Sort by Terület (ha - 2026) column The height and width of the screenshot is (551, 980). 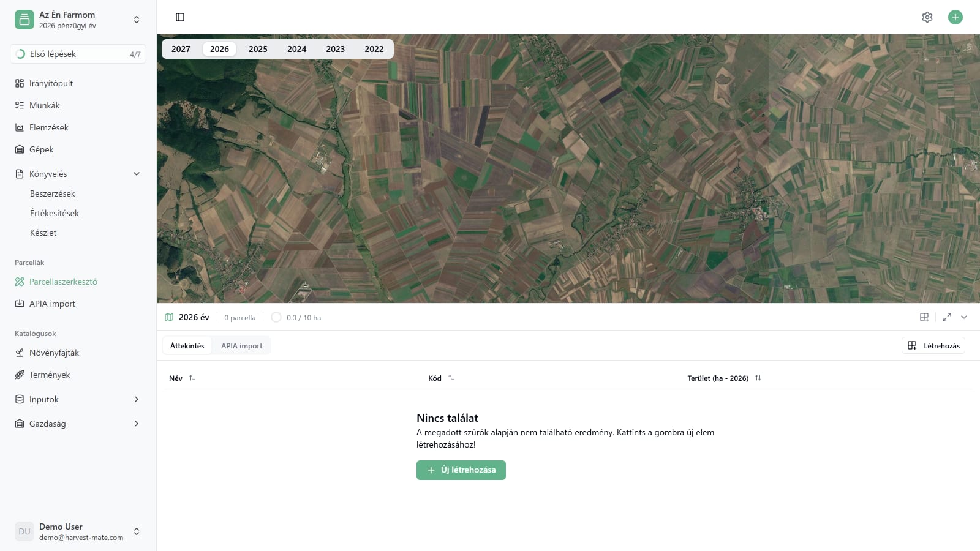725,378
